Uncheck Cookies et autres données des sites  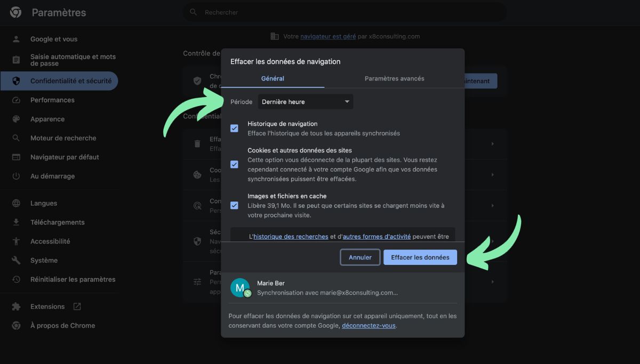[234, 164]
